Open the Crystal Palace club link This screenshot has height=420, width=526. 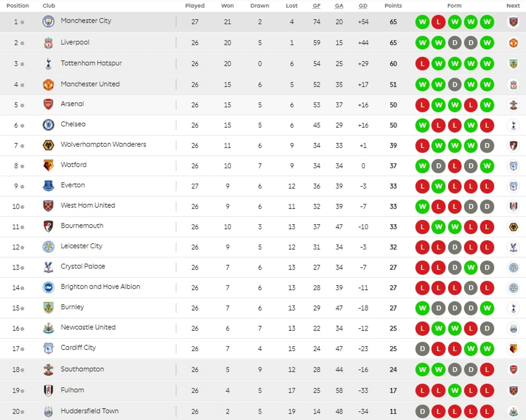[83, 266]
